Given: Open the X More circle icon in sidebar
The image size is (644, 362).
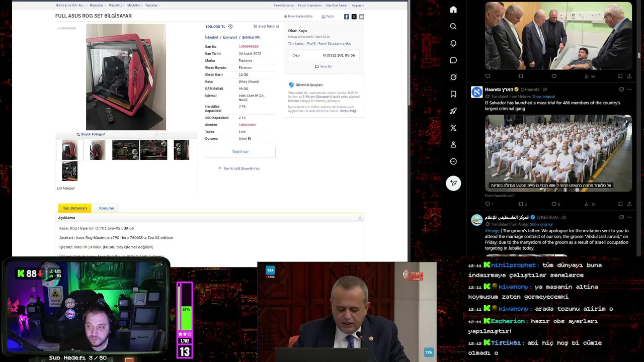Looking at the screenshot, I should (x=453, y=161).
